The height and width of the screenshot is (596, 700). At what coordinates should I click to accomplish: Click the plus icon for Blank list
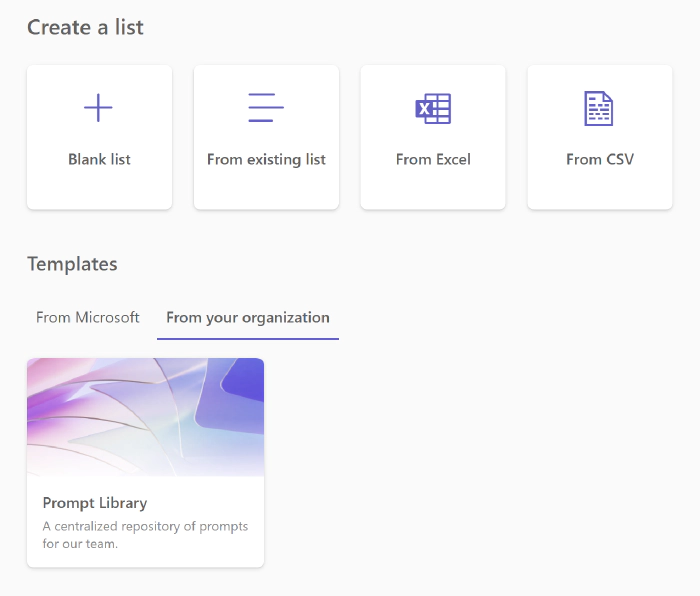tap(98, 108)
